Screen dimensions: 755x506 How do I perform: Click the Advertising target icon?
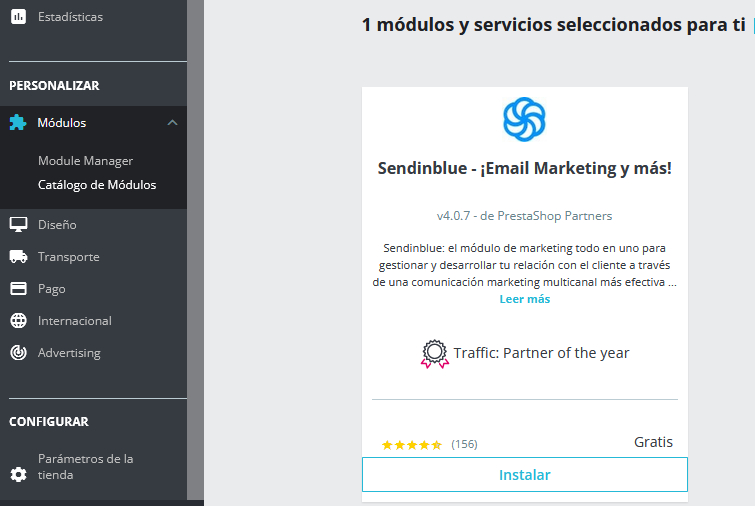pos(18,353)
